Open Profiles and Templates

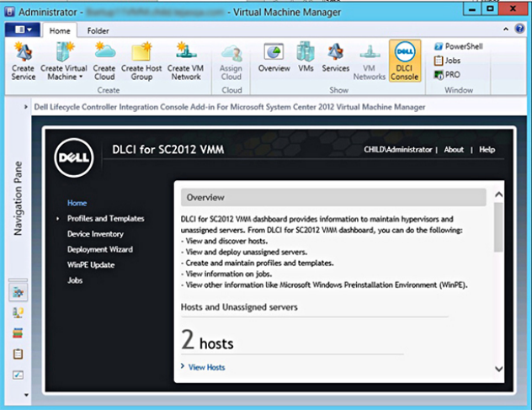[105, 219]
